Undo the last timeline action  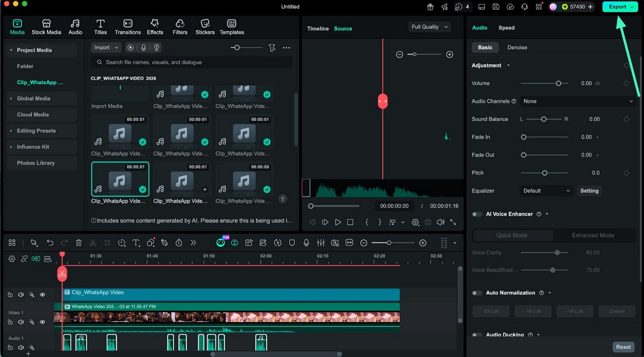click(50, 243)
